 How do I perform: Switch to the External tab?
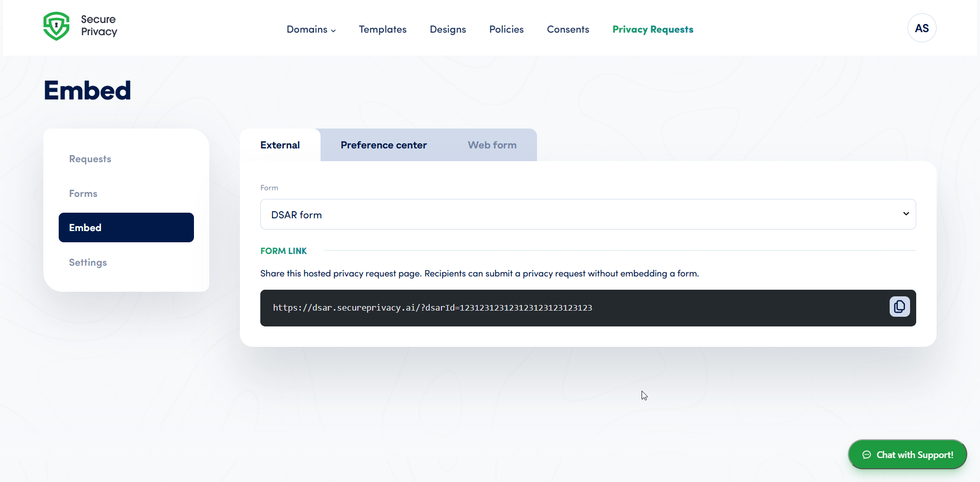click(x=280, y=145)
